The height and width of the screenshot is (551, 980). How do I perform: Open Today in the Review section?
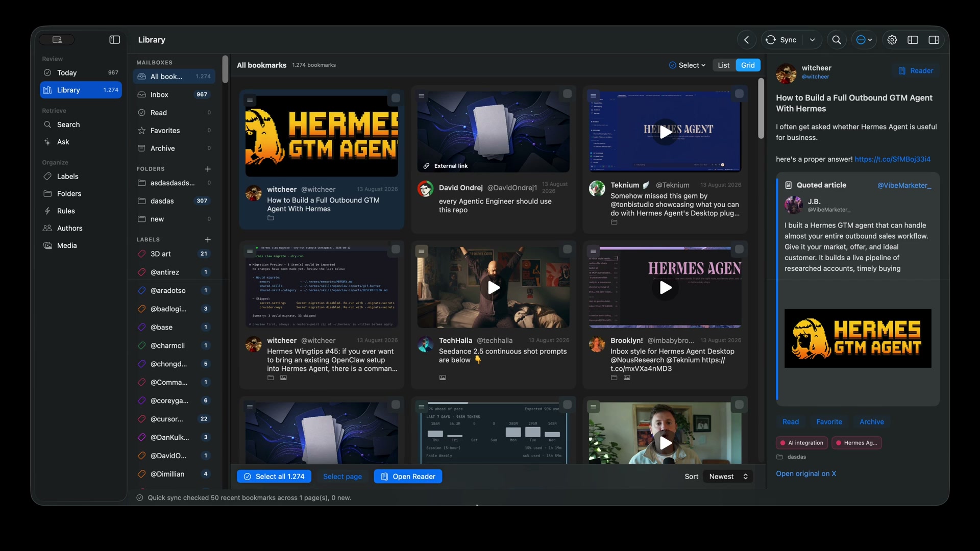pos(81,73)
